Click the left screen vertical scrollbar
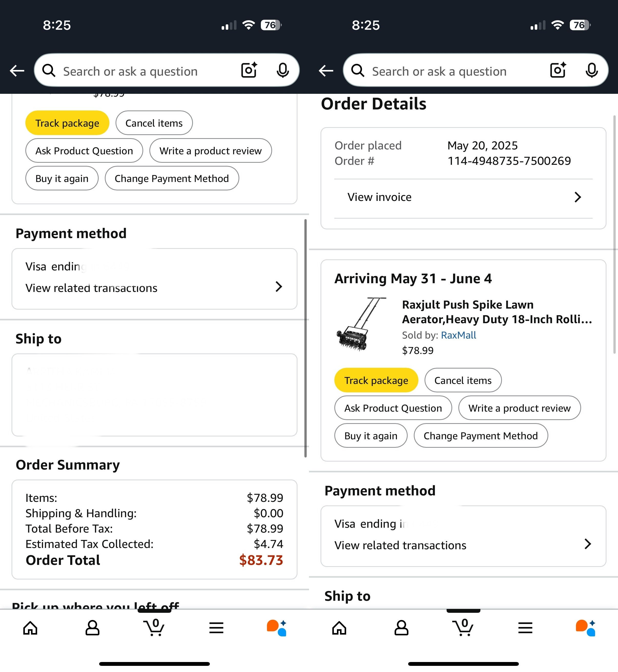618x672 pixels. pyautogui.click(x=305, y=338)
